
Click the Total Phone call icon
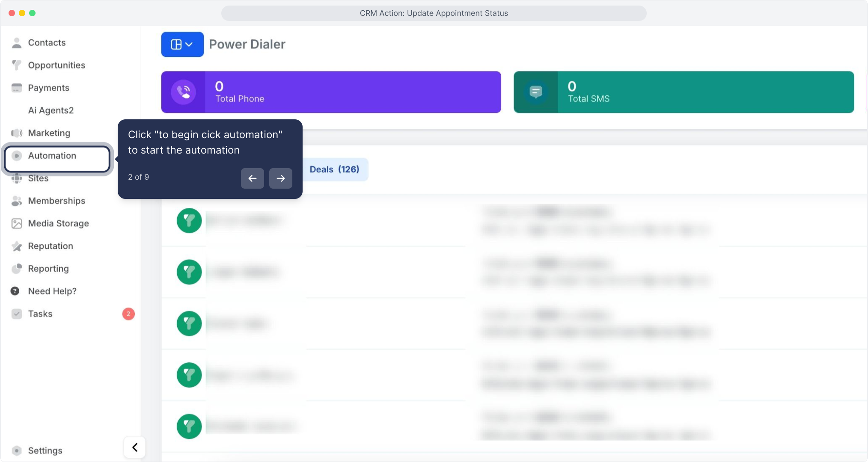[x=183, y=92]
